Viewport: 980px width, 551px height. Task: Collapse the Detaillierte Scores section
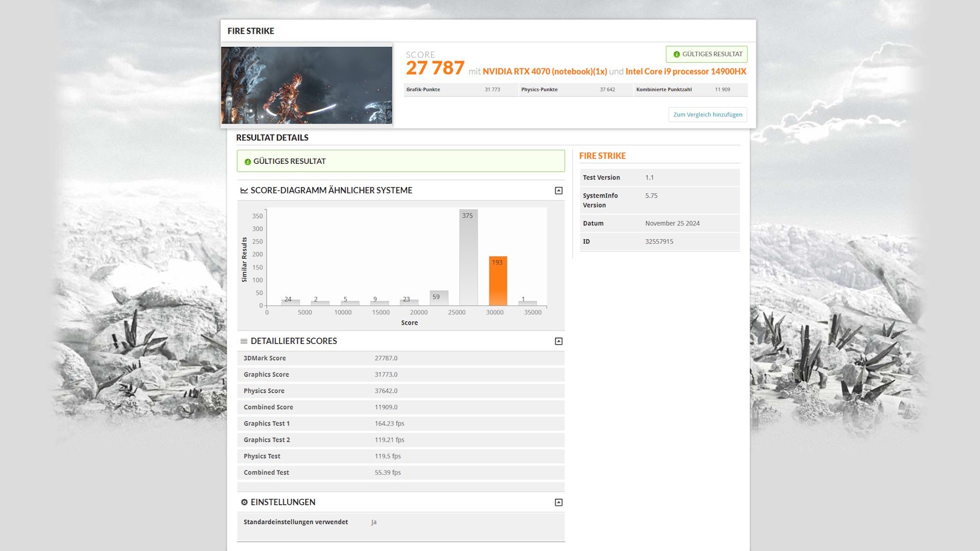tap(558, 341)
